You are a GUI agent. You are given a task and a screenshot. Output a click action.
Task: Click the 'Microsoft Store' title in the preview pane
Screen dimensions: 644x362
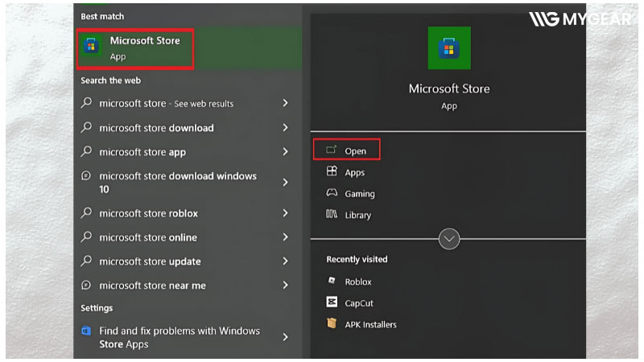click(449, 88)
